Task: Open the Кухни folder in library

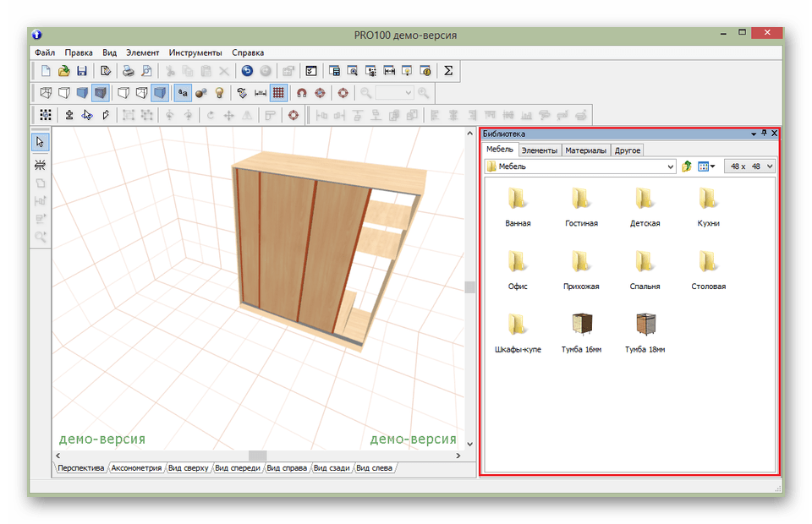Action: [x=708, y=207]
